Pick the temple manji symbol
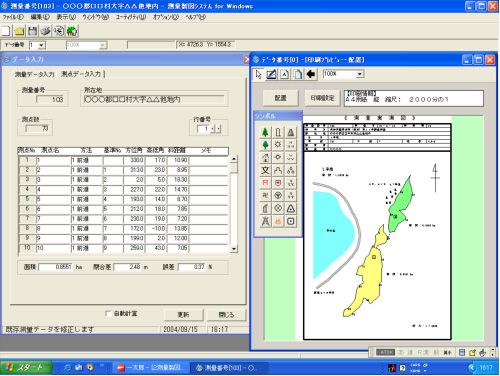Image resolution: width=500 pixels, height=376 pixels. pos(265,196)
